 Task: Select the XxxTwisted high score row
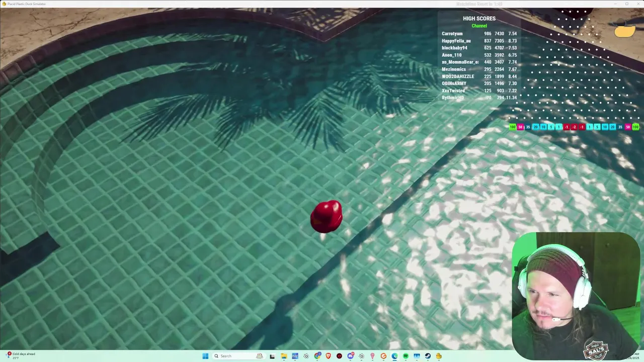tap(479, 90)
